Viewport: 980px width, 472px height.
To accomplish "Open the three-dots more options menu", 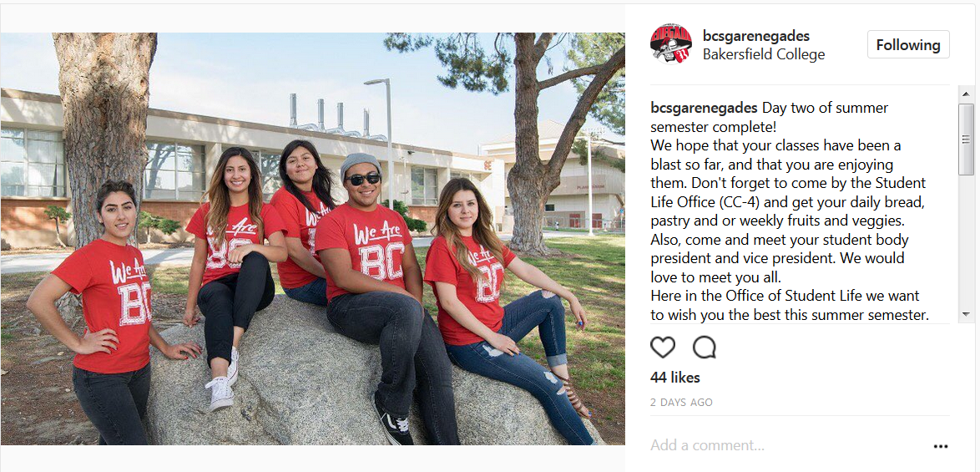I will click(x=941, y=446).
